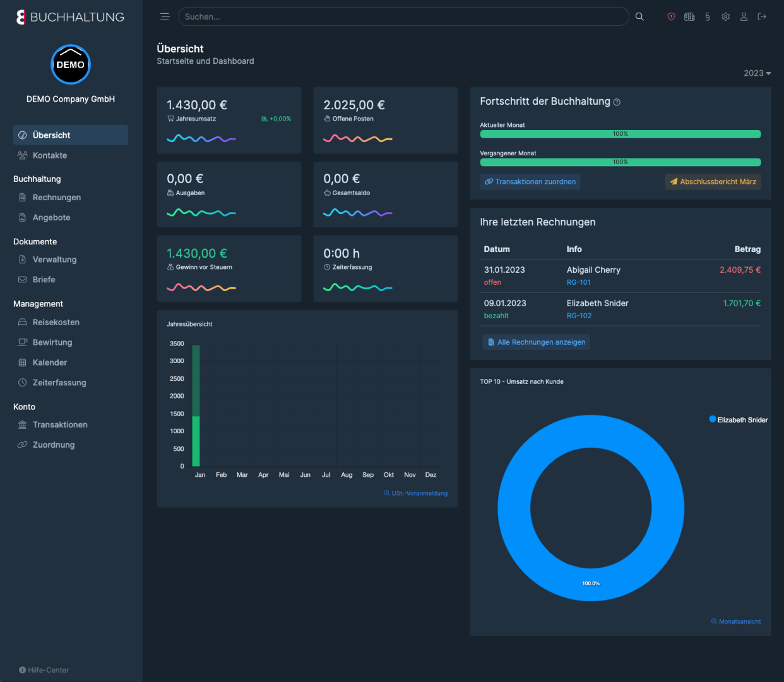Image resolution: width=784 pixels, height=682 pixels.
Task: Open the settings gear icon
Action: [x=726, y=16]
